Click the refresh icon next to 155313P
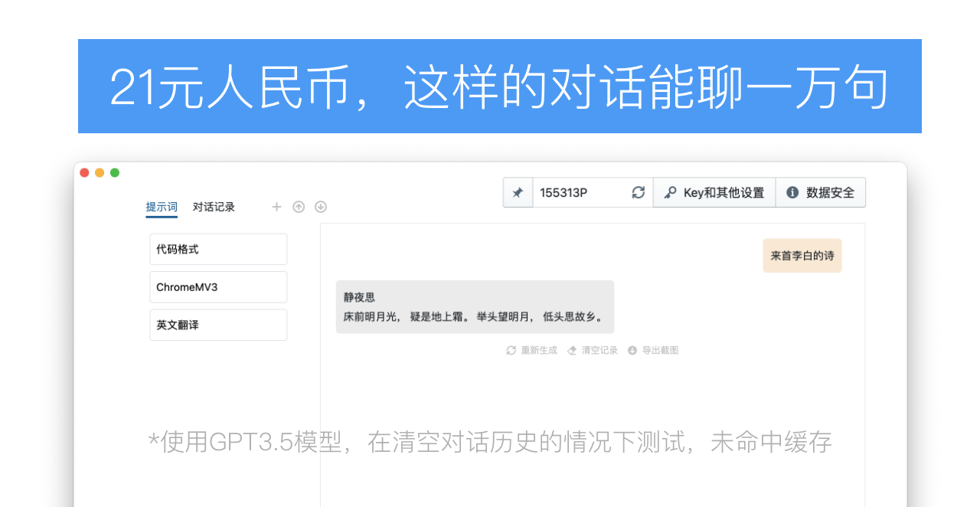 pyautogui.click(x=638, y=193)
